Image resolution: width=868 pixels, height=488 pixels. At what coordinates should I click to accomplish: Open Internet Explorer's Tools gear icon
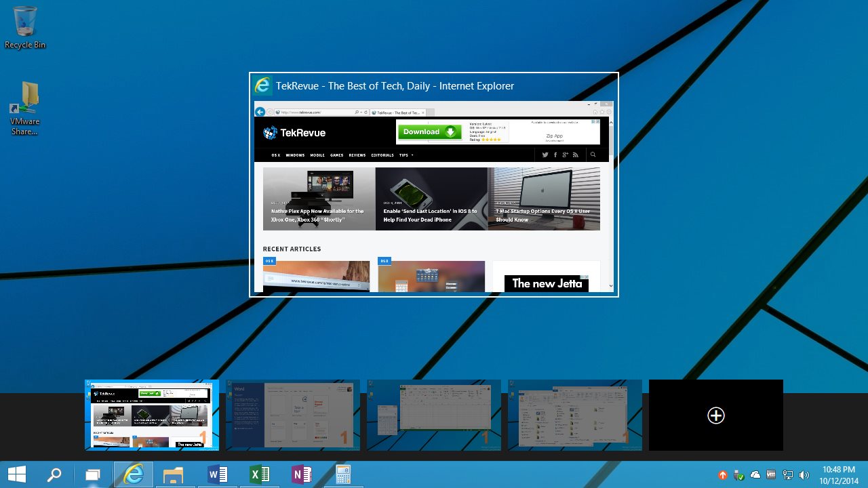click(608, 112)
